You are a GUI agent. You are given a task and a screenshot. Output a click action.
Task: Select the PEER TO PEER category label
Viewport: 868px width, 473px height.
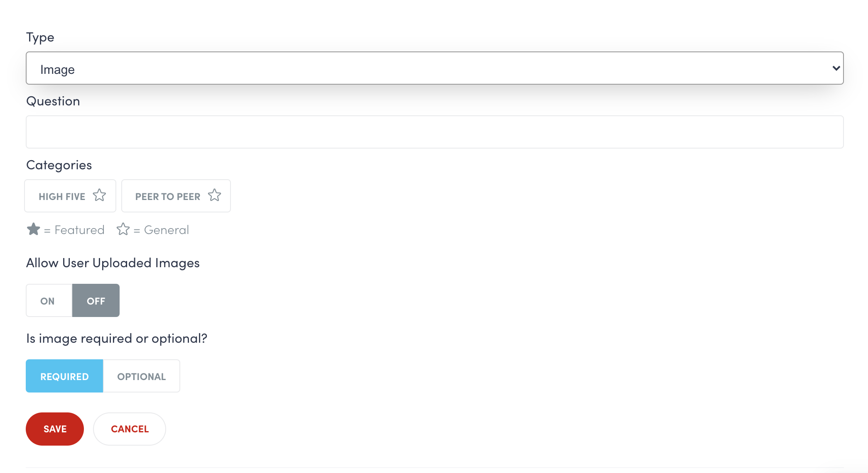coord(168,197)
